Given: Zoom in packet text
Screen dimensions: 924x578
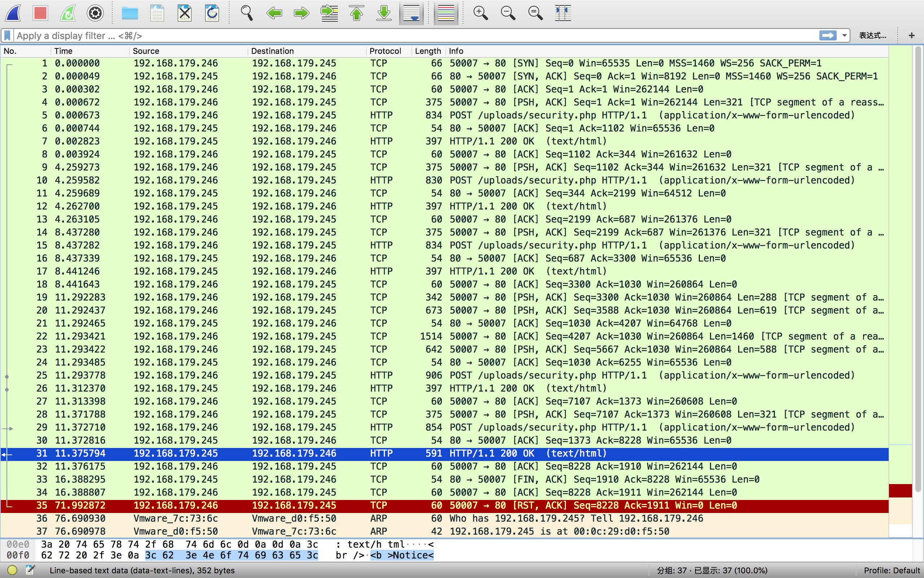Looking at the screenshot, I should [x=480, y=13].
